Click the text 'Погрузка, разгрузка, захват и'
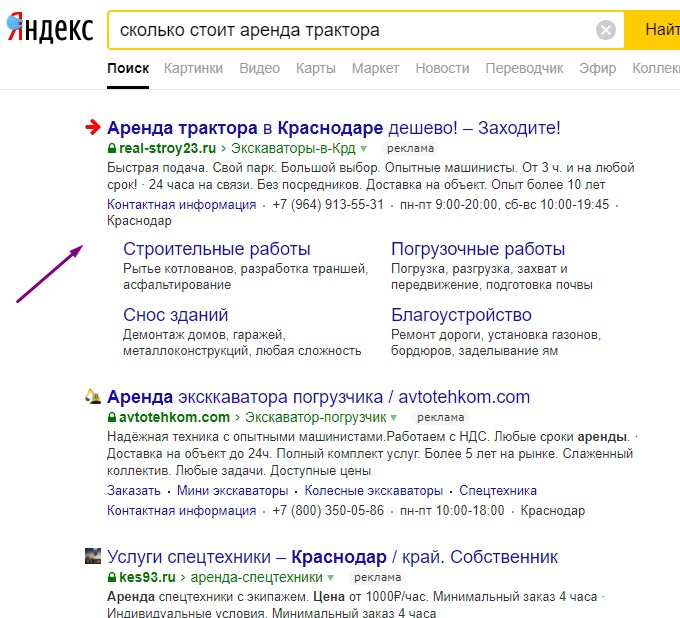The height and width of the screenshot is (618, 680). [x=479, y=269]
